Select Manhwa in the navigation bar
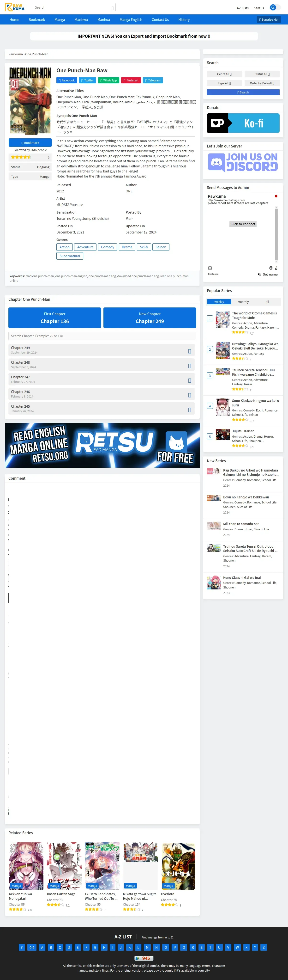 pos(81,20)
